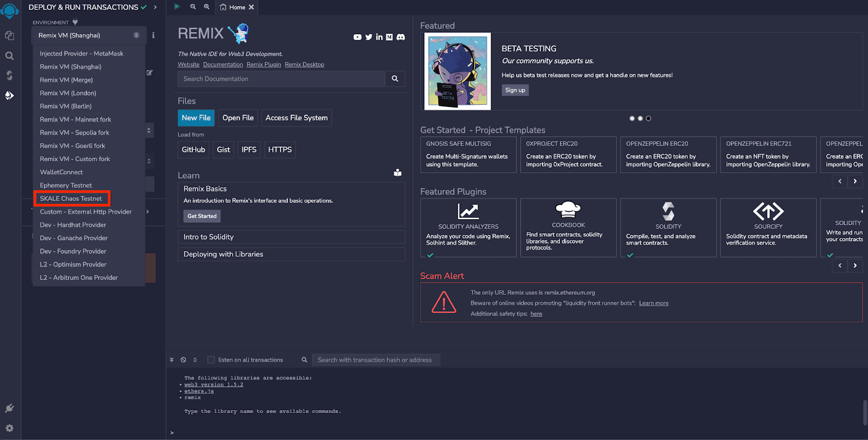This screenshot has width=868, height=440.
Task: Click the environment info icon
Action: (153, 35)
